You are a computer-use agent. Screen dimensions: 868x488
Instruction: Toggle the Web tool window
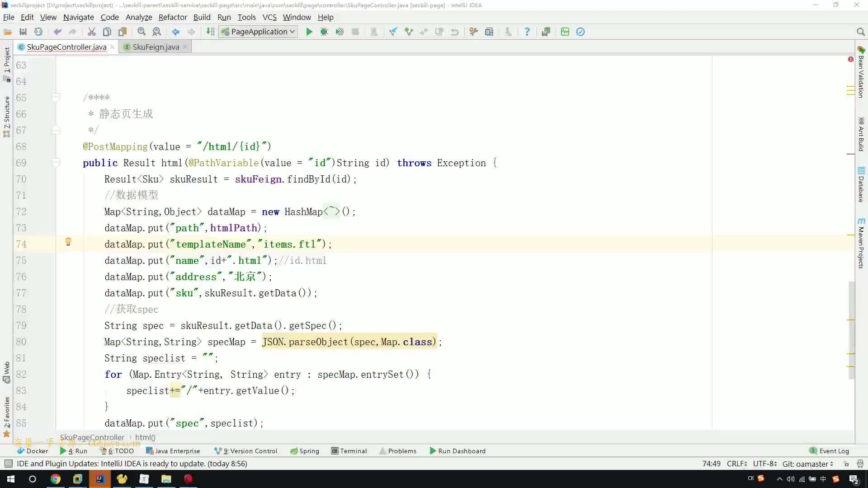point(7,372)
